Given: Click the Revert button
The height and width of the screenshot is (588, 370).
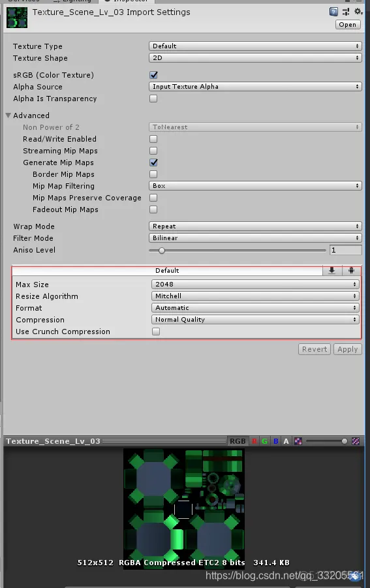Looking at the screenshot, I should (x=315, y=349).
